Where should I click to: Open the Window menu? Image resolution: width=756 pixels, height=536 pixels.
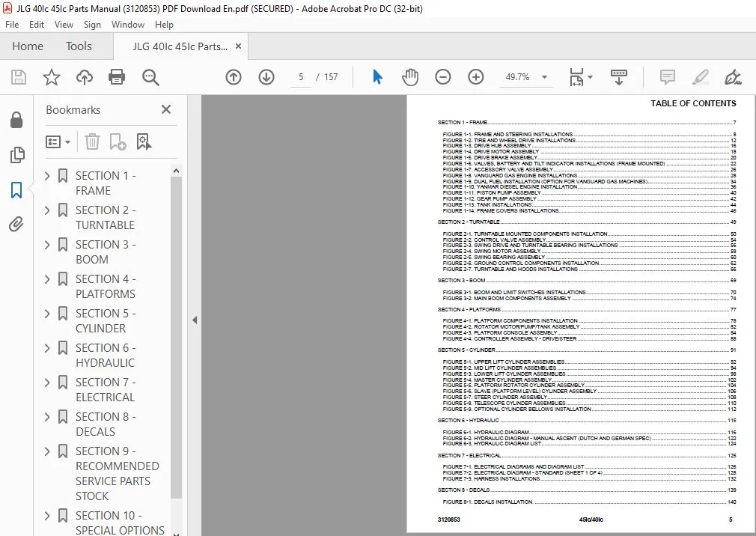tap(128, 25)
